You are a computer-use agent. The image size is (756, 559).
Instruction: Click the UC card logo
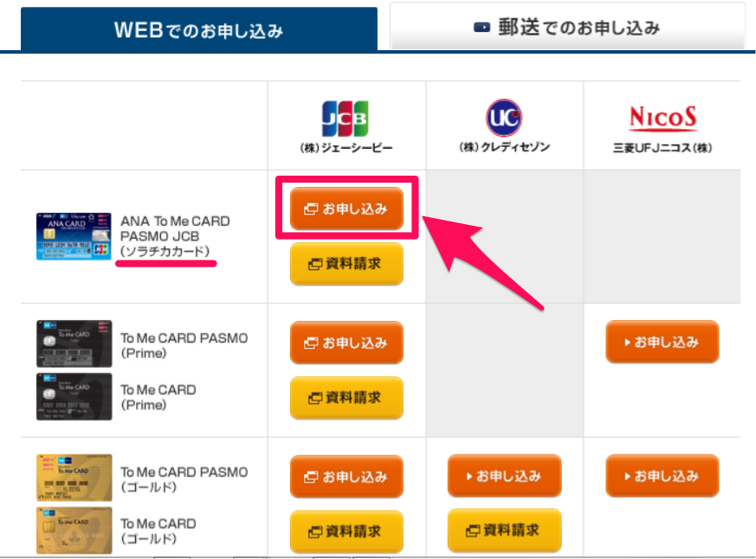click(x=504, y=118)
